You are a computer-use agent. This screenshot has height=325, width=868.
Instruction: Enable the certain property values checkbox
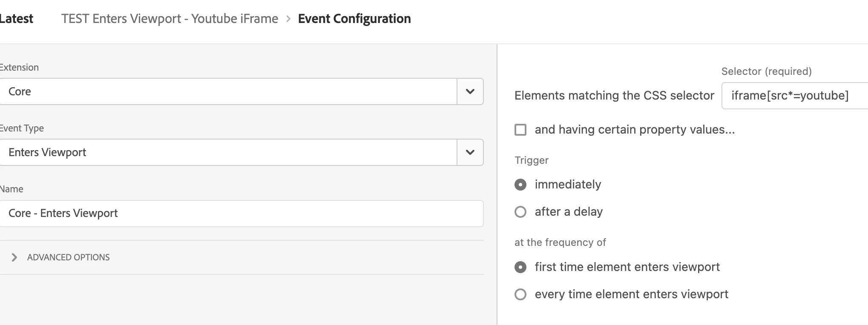tap(520, 130)
